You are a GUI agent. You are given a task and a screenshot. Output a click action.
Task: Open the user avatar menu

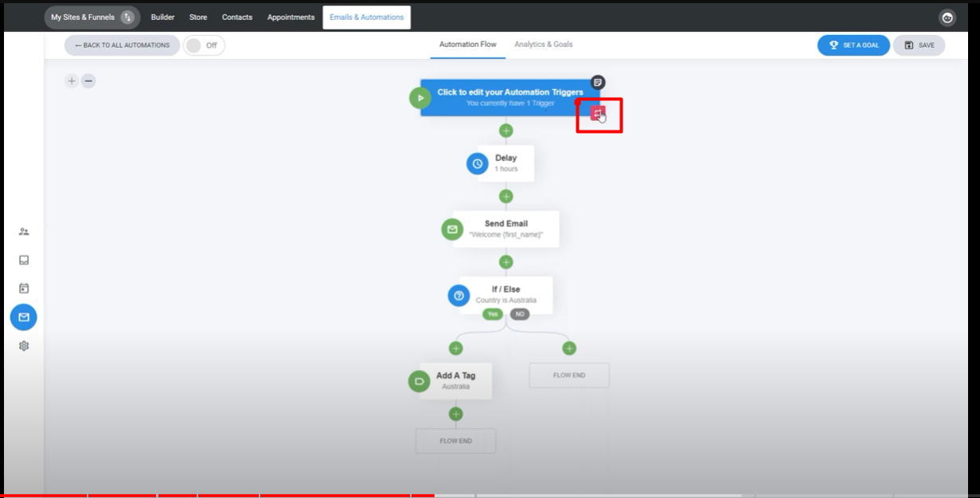coord(947,18)
